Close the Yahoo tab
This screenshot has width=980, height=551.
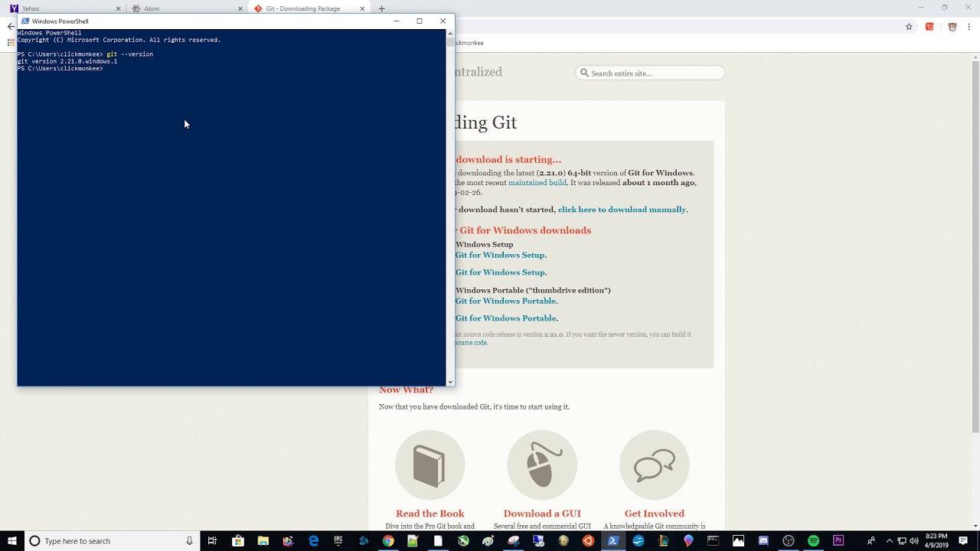(x=118, y=8)
